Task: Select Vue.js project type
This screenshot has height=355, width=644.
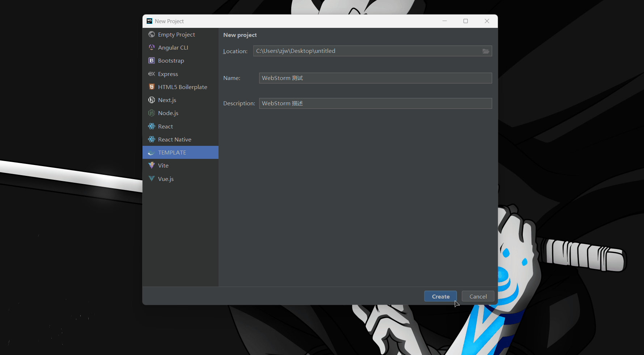Action: (181, 179)
